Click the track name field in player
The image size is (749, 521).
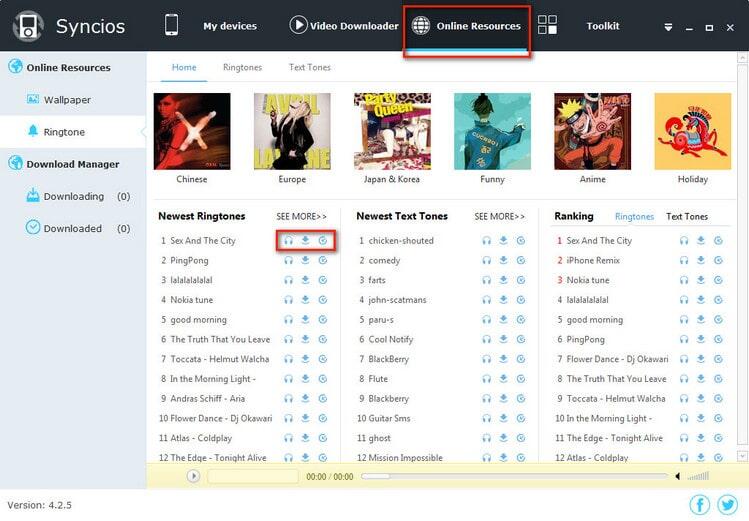(x=253, y=476)
